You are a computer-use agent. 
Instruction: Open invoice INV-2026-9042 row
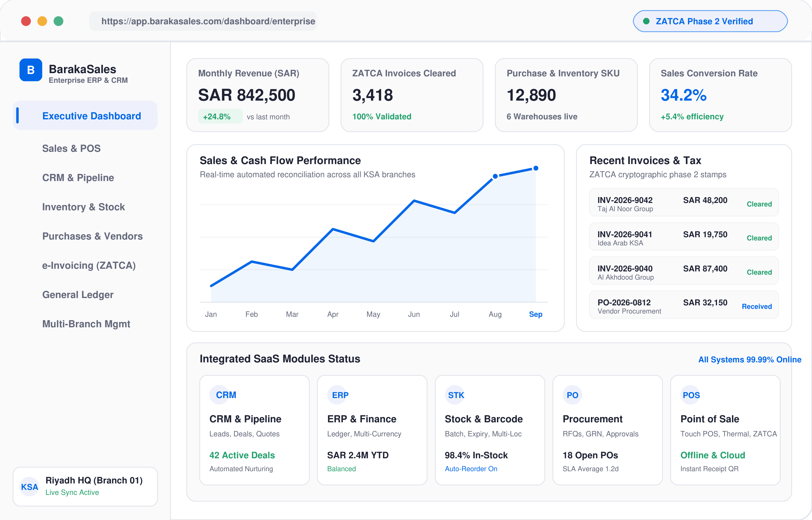(x=684, y=203)
